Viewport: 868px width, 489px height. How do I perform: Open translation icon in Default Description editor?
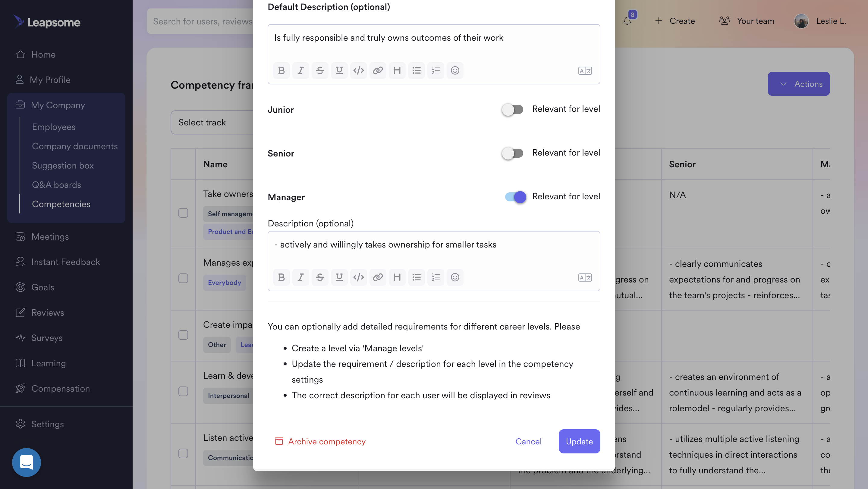[x=585, y=71]
